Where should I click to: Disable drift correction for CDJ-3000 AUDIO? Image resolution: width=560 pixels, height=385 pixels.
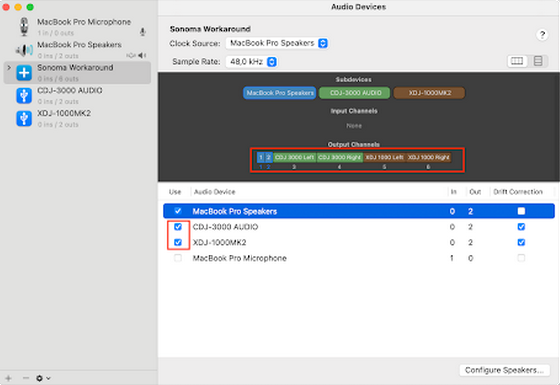click(521, 227)
